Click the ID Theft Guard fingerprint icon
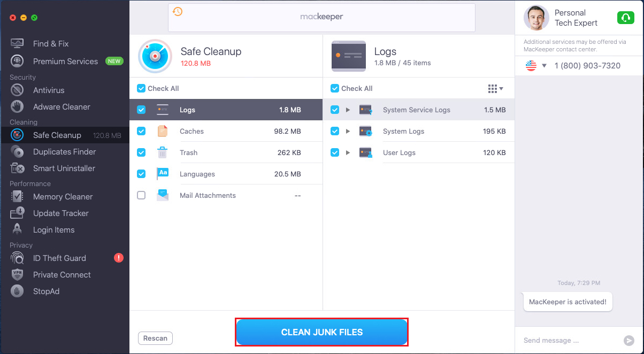 17,258
